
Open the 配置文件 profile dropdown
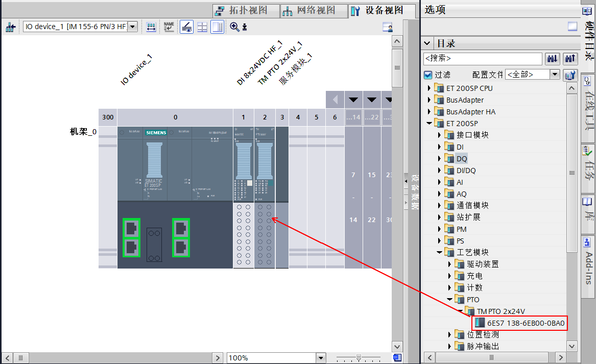coord(555,75)
